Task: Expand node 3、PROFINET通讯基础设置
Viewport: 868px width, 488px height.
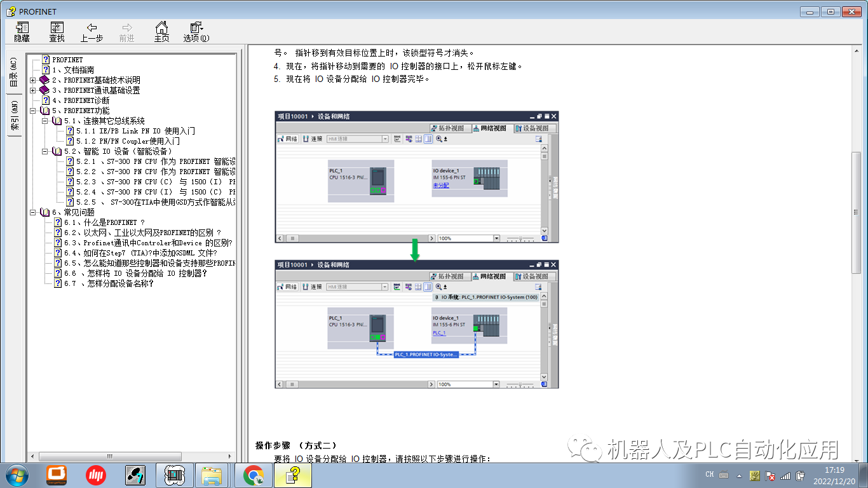Action: pos(33,90)
